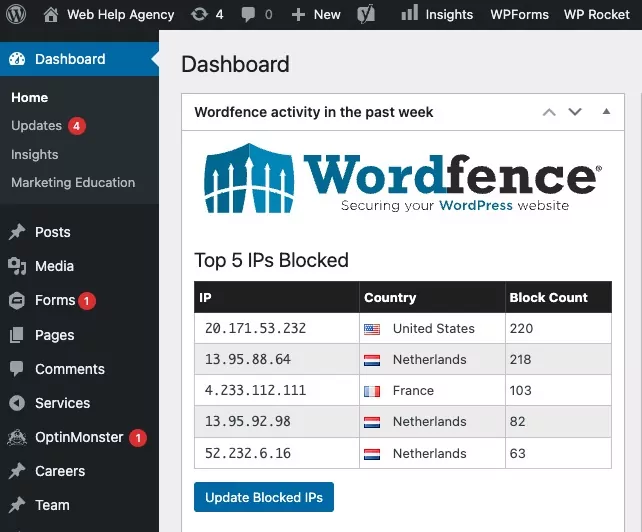Open the Updates submenu link
Screen dimensions: 642x532
(36, 125)
